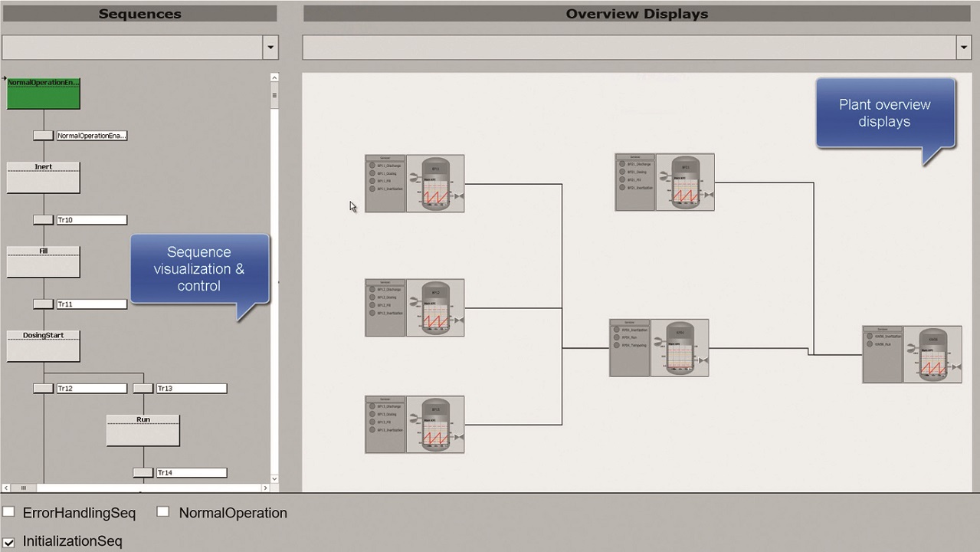Click the sequence panel scroll-down arrow
This screenshot has width=980, height=552.
coord(274,478)
